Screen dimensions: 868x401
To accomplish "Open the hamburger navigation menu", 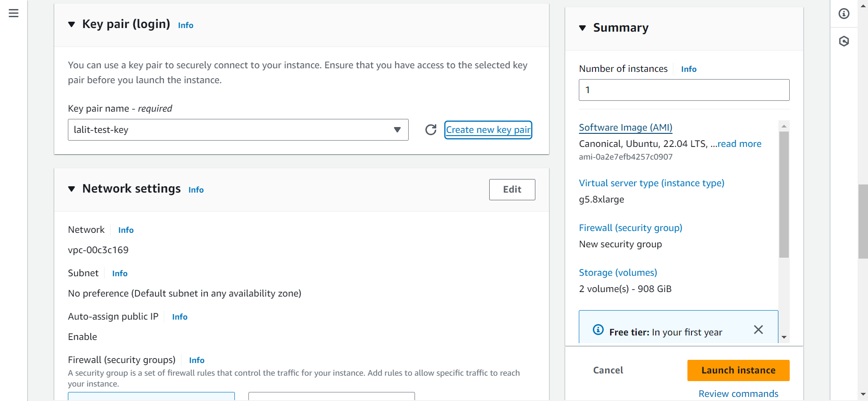I will coord(14,13).
